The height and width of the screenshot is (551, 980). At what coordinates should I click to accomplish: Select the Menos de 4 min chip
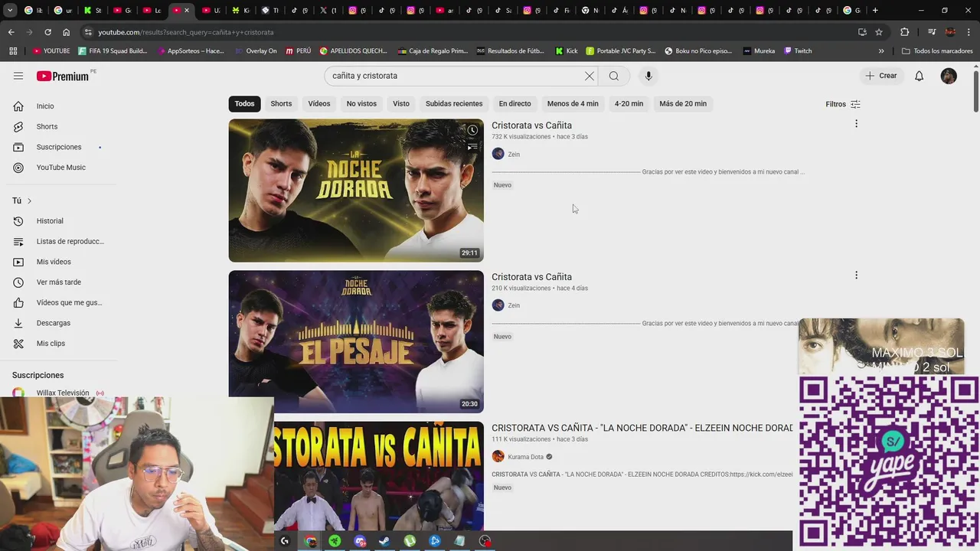click(573, 103)
